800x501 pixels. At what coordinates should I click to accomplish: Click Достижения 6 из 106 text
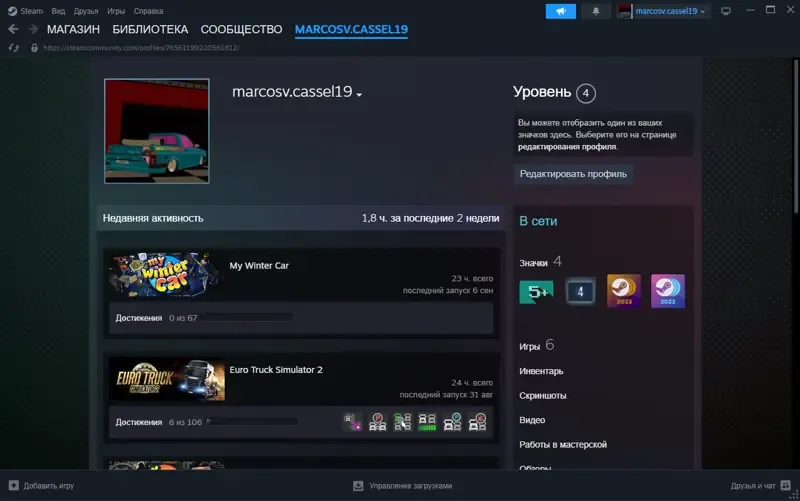click(159, 422)
